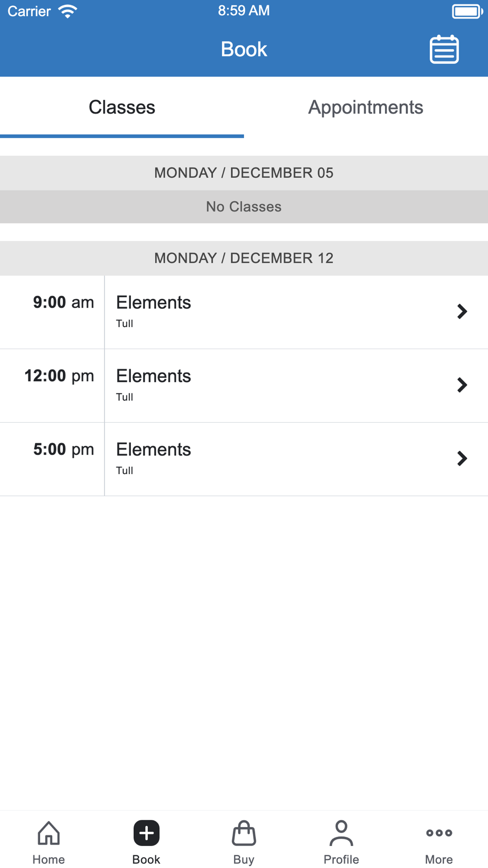Expand the 9:00 am Elements class chevron
Image resolution: width=488 pixels, height=868 pixels.
tap(462, 311)
